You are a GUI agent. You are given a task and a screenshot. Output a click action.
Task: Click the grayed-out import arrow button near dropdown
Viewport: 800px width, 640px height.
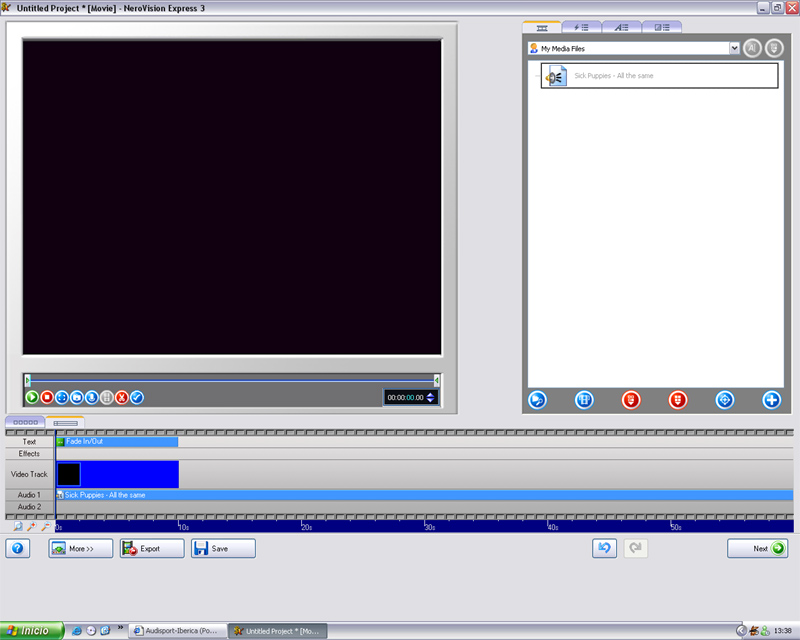tap(774, 48)
